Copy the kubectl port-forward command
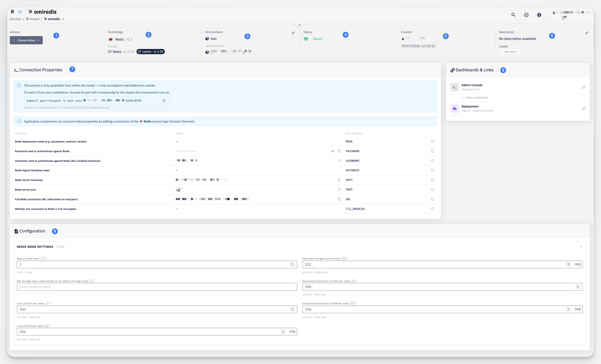601x364 pixels. click(x=164, y=101)
